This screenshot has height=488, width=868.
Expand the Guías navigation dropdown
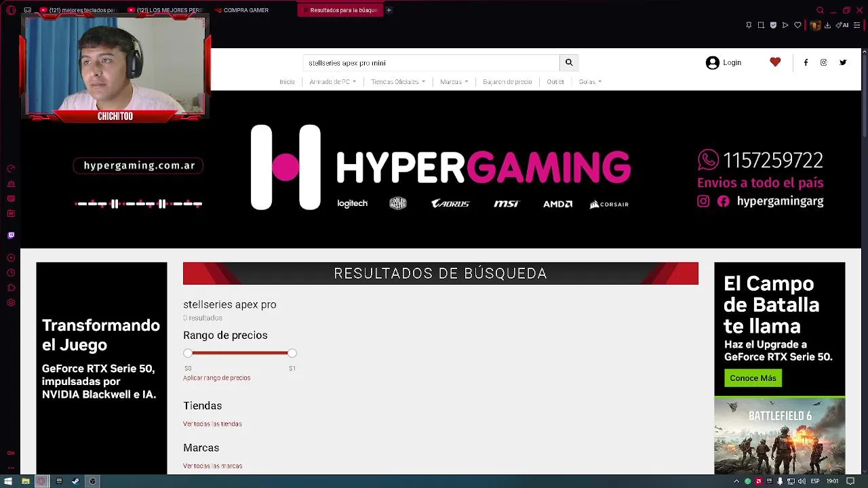(590, 82)
